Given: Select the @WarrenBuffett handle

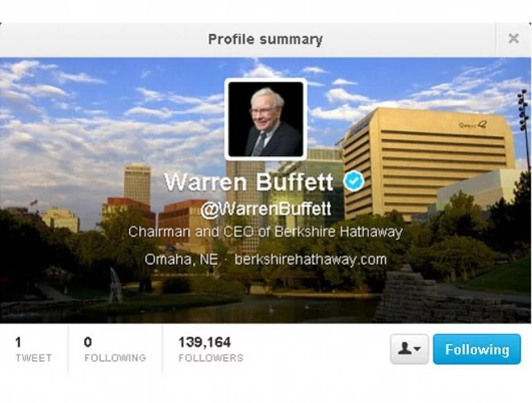Looking at the screenshot, I should point(266,209).
